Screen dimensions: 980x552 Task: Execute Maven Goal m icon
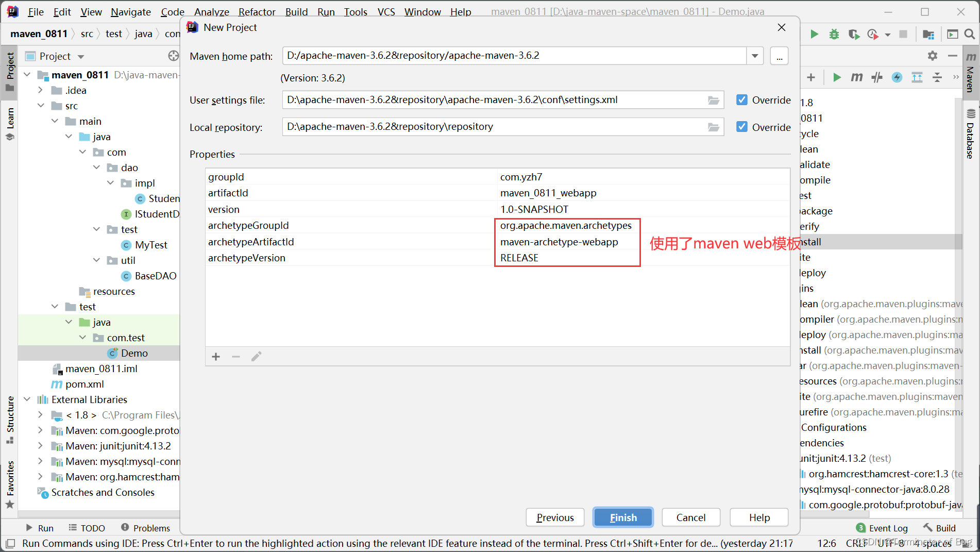coord(856,77)
